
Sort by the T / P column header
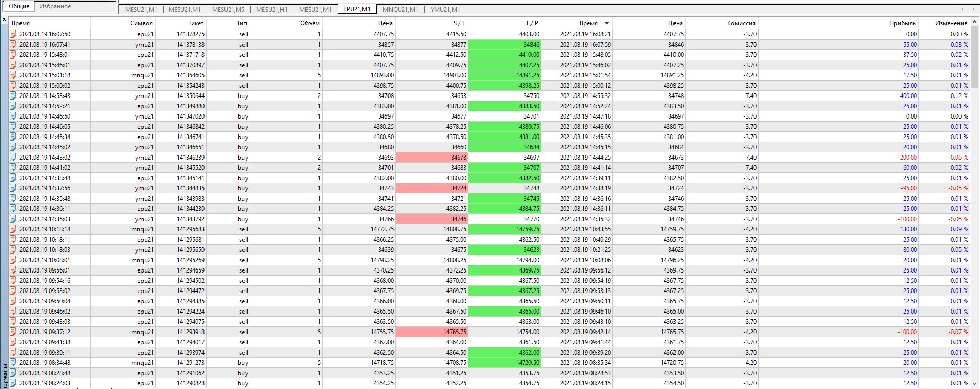pos(532,23)
